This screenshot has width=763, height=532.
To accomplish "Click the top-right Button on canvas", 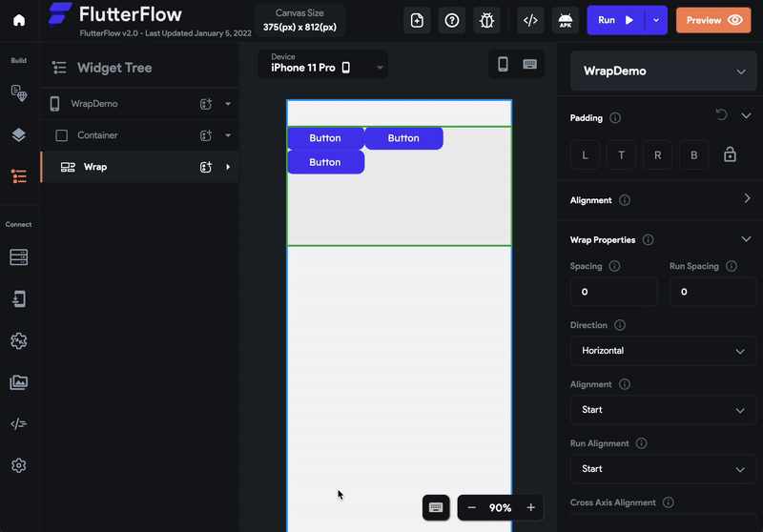I will pyautogui.click(x=403, y=138).
